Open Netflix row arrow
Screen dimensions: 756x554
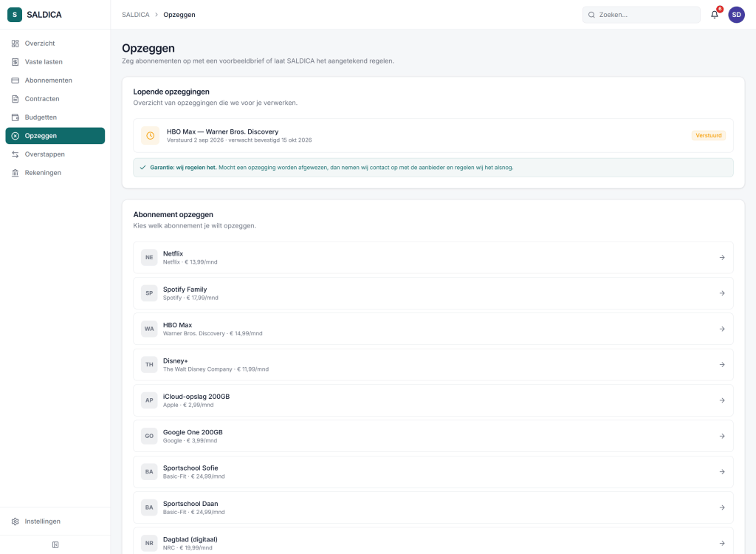(x=722, y=258)
